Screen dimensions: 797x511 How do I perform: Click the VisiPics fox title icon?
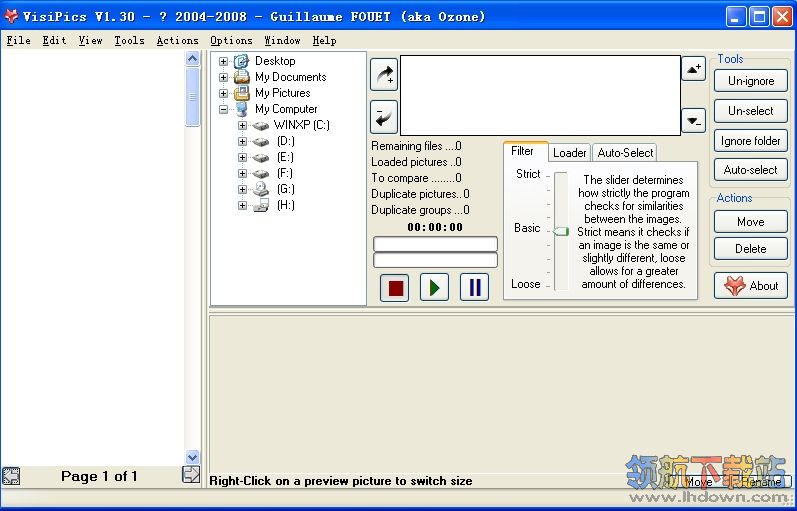[11, 16]
